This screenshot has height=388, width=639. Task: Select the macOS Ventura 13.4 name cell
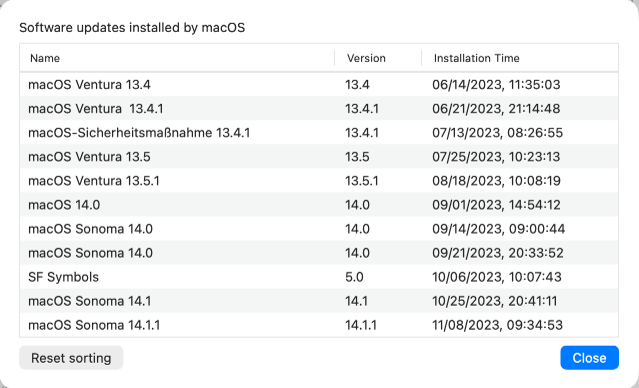89,85
